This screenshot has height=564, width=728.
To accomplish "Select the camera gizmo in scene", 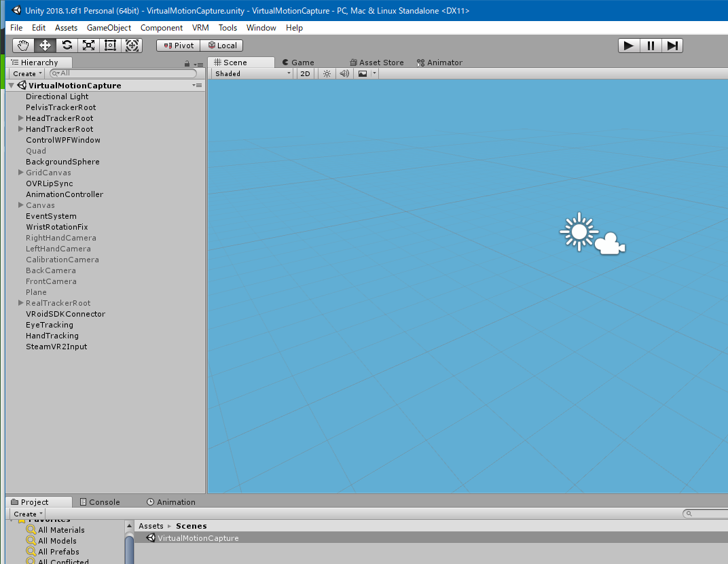I will click(x=610, y=244).
